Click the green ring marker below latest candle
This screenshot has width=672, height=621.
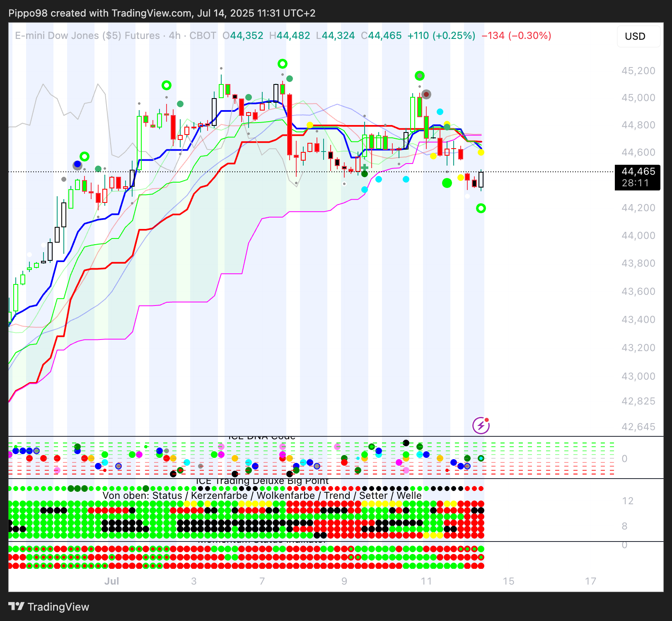481,208
